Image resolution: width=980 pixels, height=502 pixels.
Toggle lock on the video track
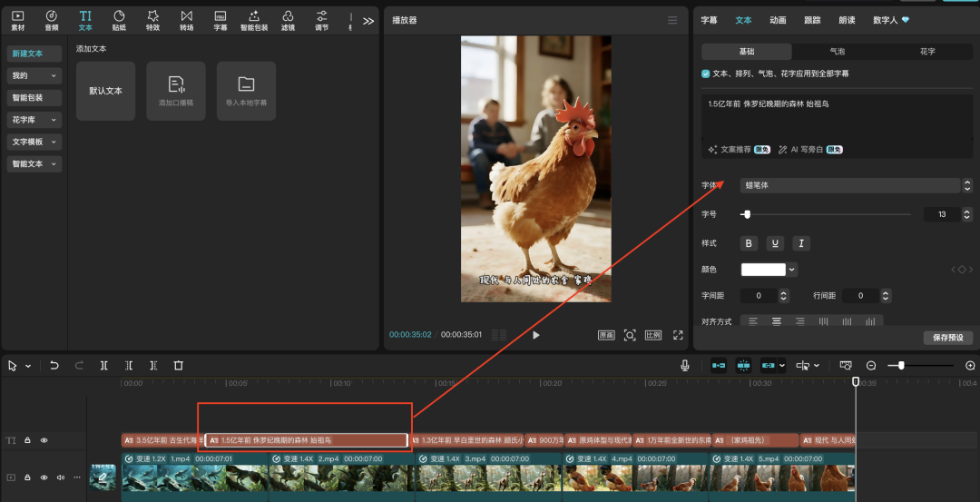(x=27, y=477)
